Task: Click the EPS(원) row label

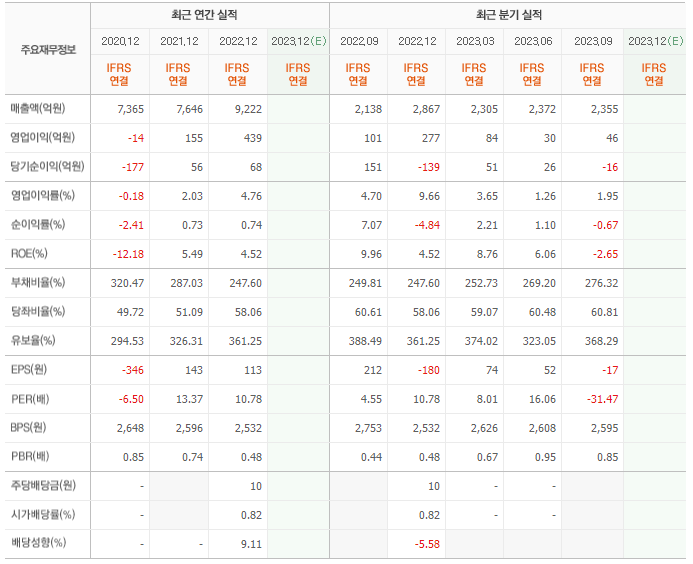Action: pos(29,370)
